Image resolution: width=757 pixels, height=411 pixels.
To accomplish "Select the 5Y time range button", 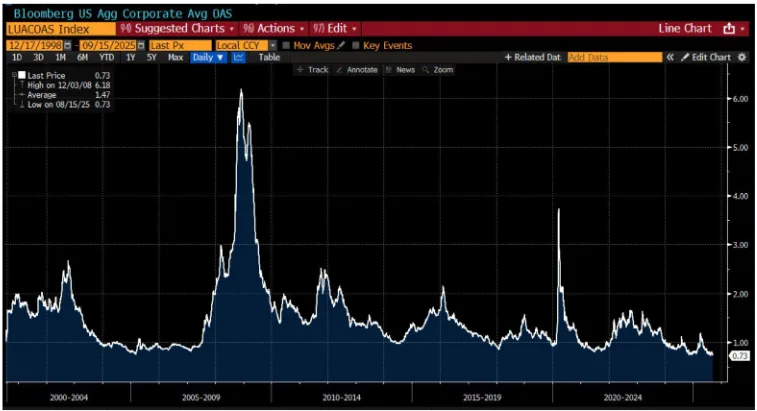I will 152,57.
